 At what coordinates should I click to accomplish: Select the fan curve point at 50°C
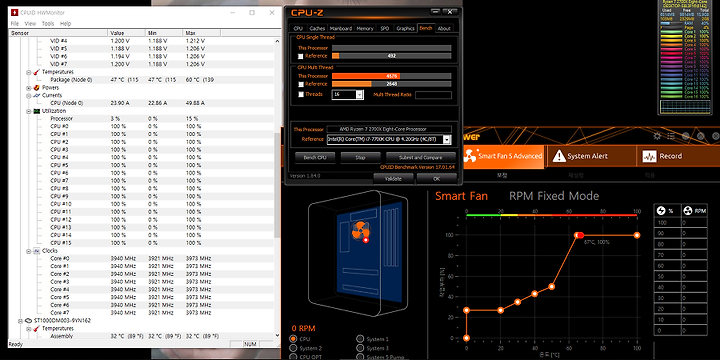551,287
